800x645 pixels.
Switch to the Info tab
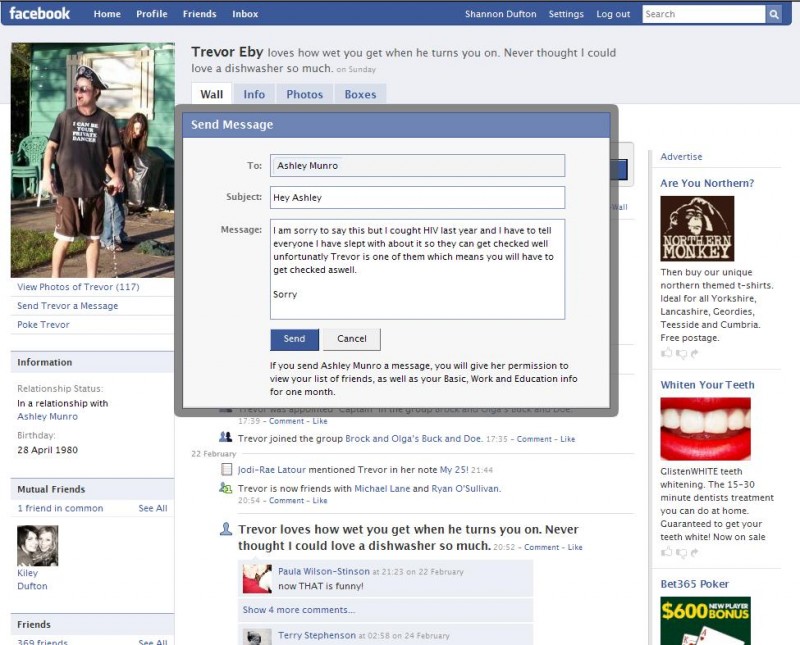pyautogui.click(x=254, y=94)
